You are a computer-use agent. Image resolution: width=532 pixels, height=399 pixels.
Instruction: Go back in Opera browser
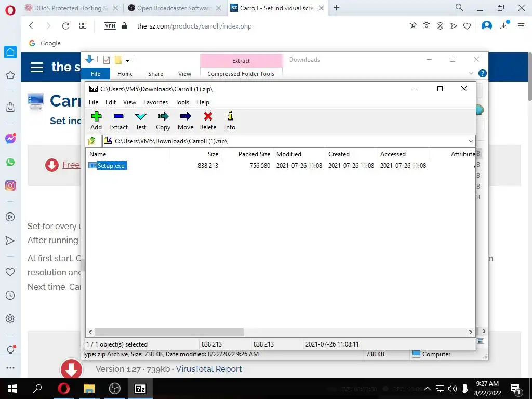coord(31,26)
